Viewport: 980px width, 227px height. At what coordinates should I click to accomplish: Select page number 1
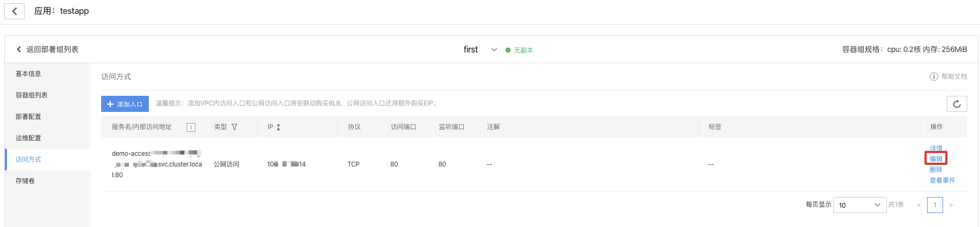pyautogui.click(x=935, y=205)
